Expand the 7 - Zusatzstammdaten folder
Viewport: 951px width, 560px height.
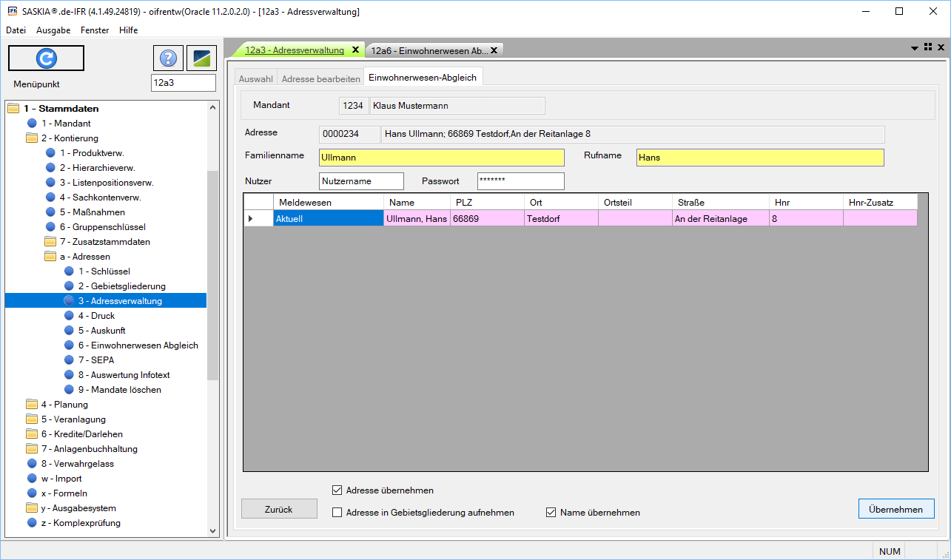click(50, 242)
